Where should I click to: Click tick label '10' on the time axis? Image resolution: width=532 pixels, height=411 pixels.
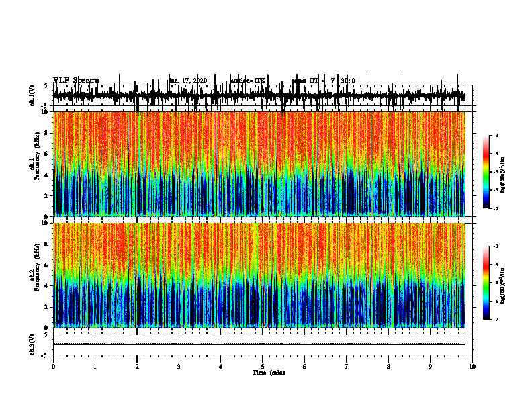click(x=472, y=367)
